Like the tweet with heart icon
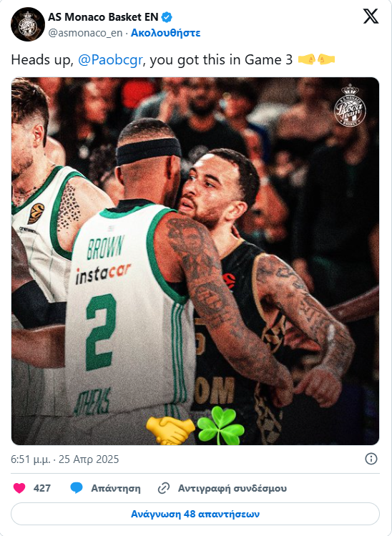Viewport: 392px width, 536px height. click(19, 488)
